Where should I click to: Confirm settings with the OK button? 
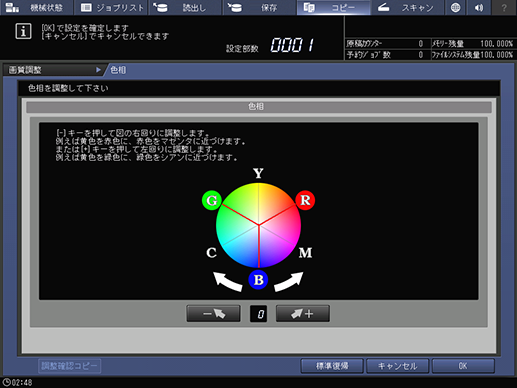click(463, 366)
